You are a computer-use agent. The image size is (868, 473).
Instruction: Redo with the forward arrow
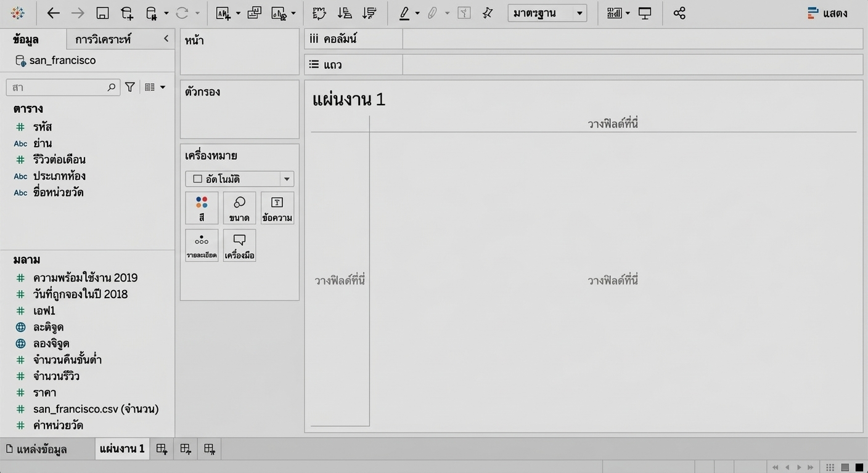[78, 13]
